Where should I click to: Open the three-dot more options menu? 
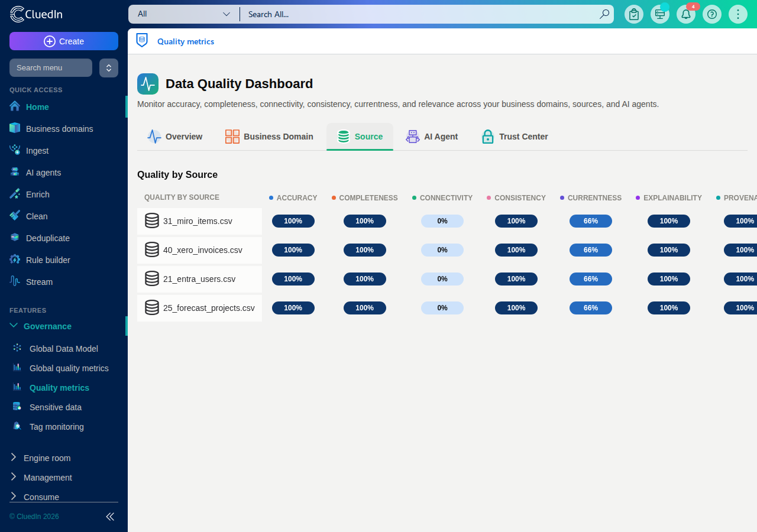point(738,14)
